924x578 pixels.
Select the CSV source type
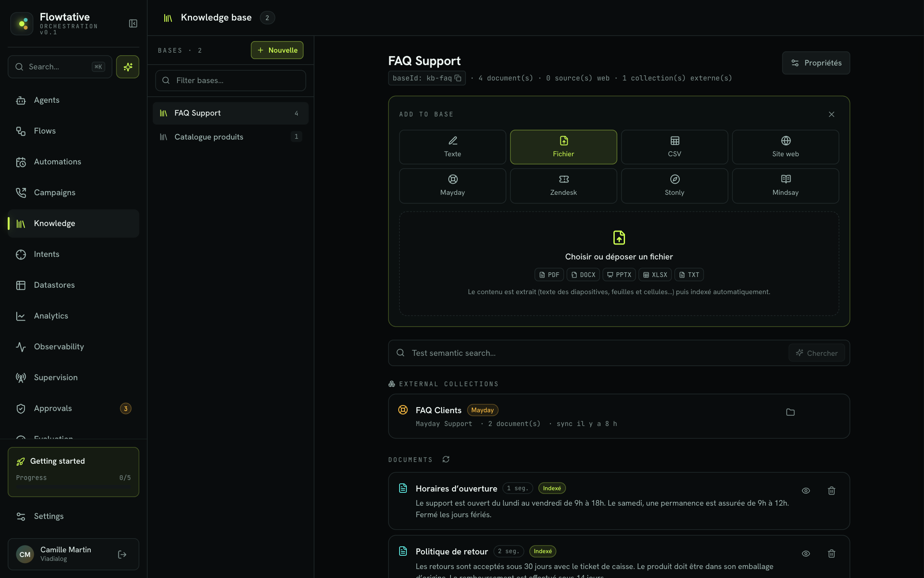[674, 147]
